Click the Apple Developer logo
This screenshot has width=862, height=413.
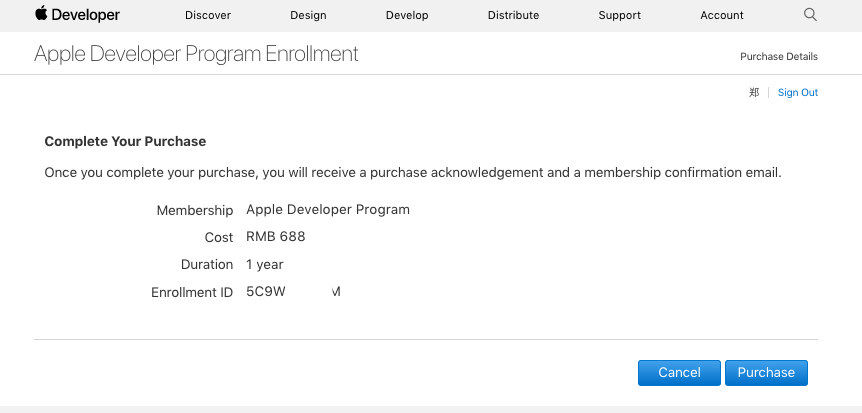coord(77,14)
